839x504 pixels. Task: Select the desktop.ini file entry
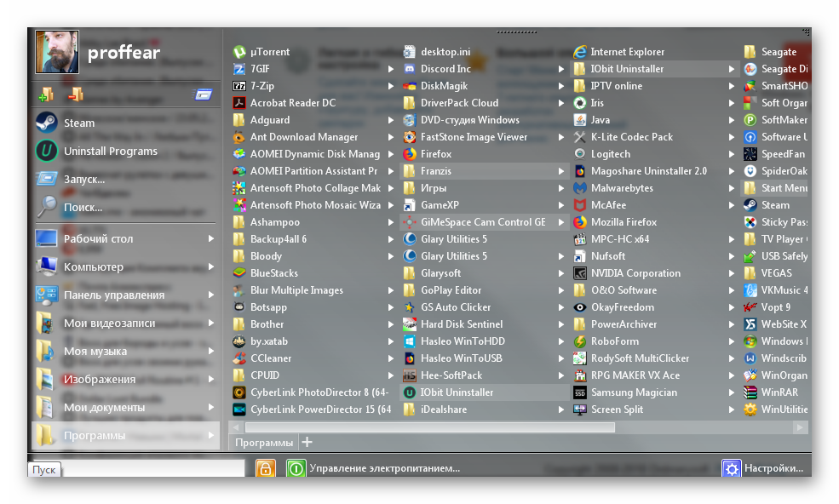coord(485,52)
